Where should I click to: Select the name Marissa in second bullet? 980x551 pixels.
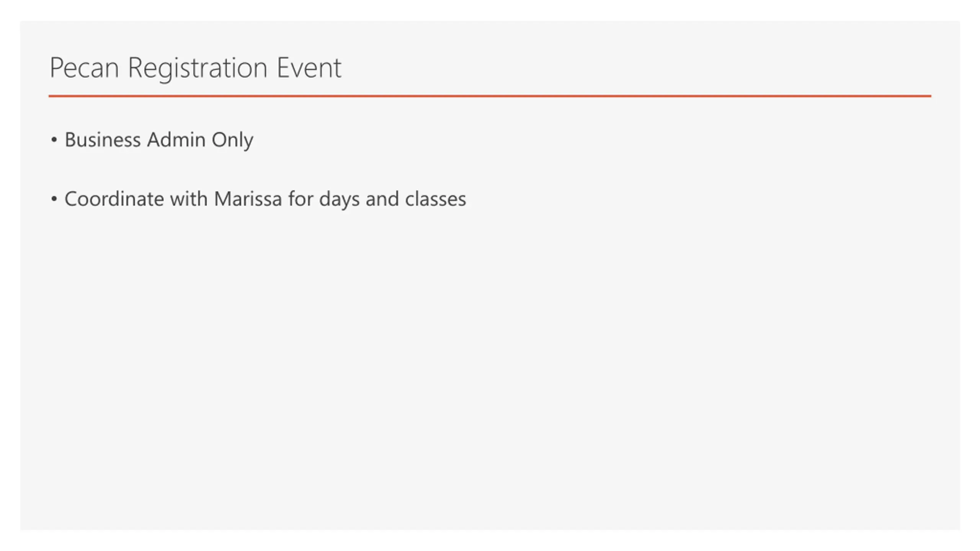pyautogui.click(x=248, y=199)
